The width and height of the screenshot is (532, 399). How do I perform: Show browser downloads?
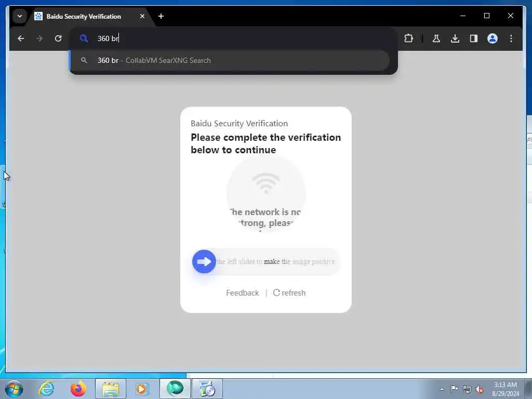click(455, 38)
